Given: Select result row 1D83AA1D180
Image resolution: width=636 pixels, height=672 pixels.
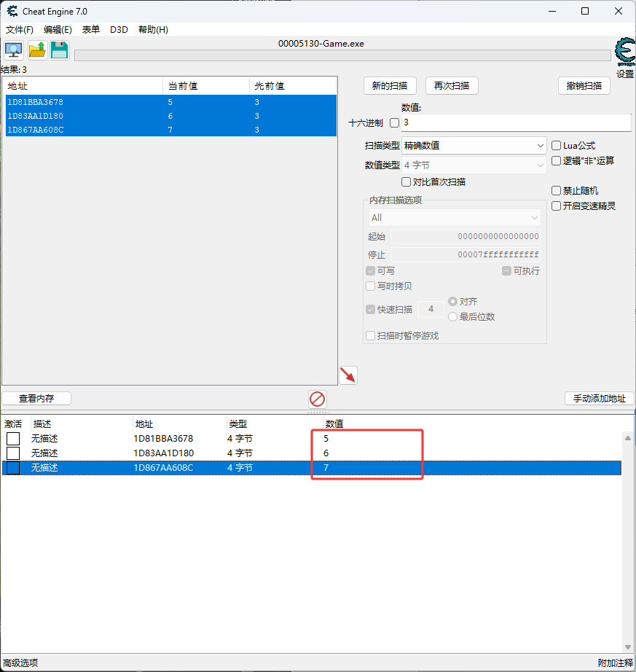Looking at the screenshot, I should [x=171, y=116].
